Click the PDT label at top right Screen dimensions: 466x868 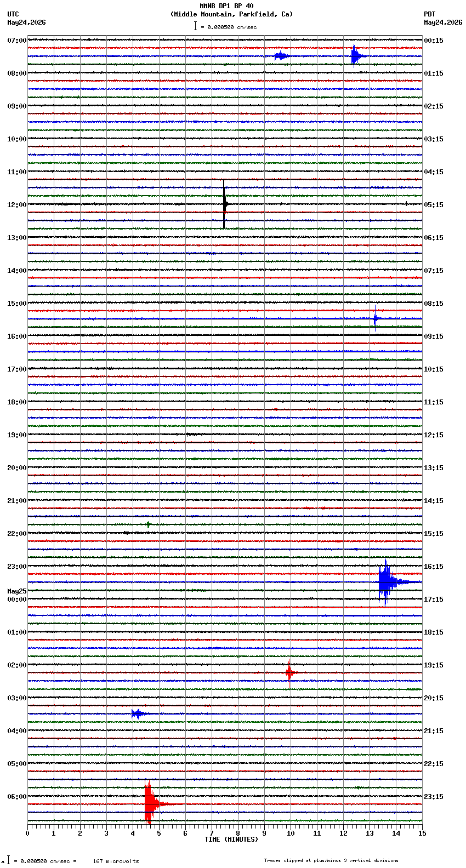tap(429, 14)
